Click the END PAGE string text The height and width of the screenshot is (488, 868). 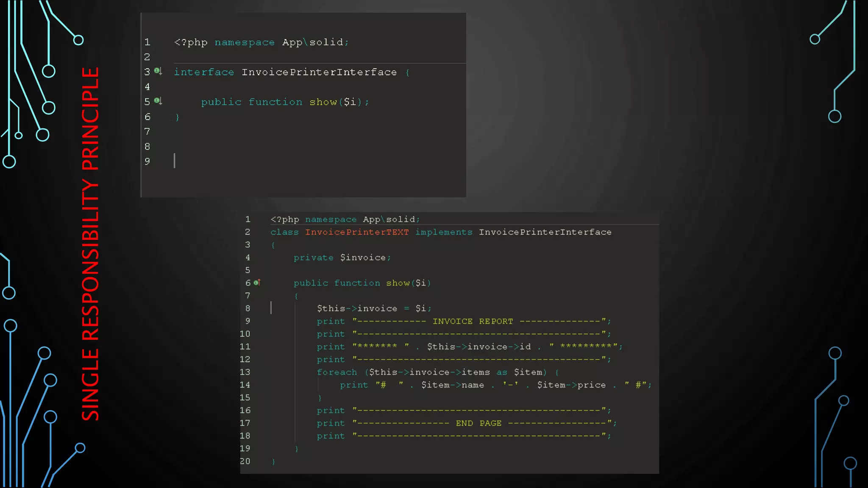[479, 423]
